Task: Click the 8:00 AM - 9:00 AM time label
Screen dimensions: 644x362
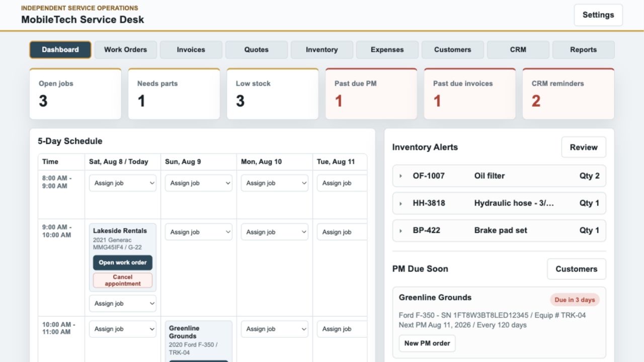Action: tap(57, 182)
